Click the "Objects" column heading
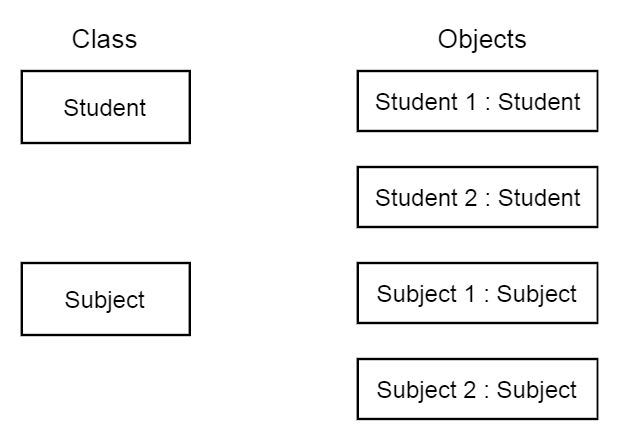The image size is (619, 441). click(x=481, y=40)
